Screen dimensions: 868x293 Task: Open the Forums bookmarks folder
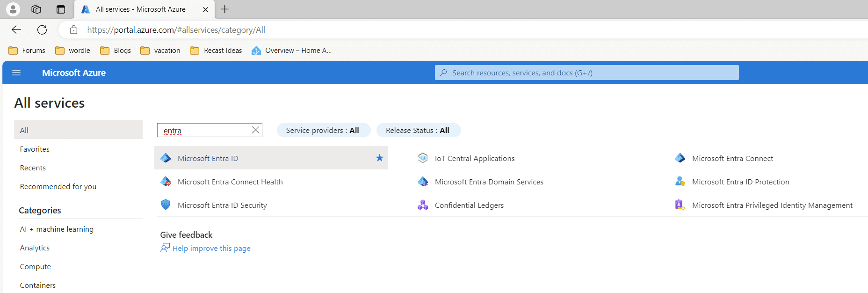(x=27, y=51)
